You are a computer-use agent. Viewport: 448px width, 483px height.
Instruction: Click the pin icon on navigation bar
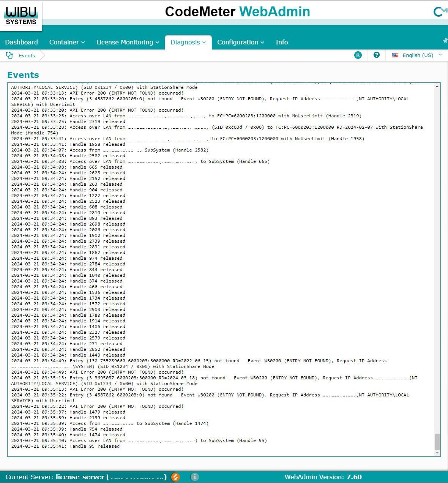[445, 41]
